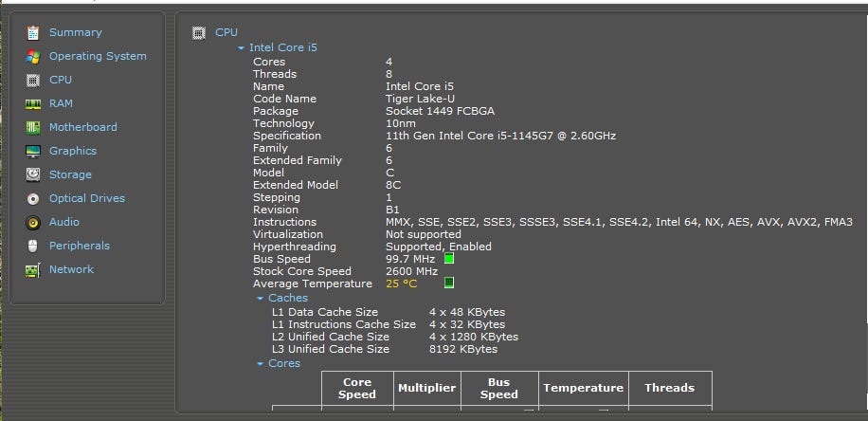Click the Extended Model 8C value
Screen dimensions: 868x421
393,185
